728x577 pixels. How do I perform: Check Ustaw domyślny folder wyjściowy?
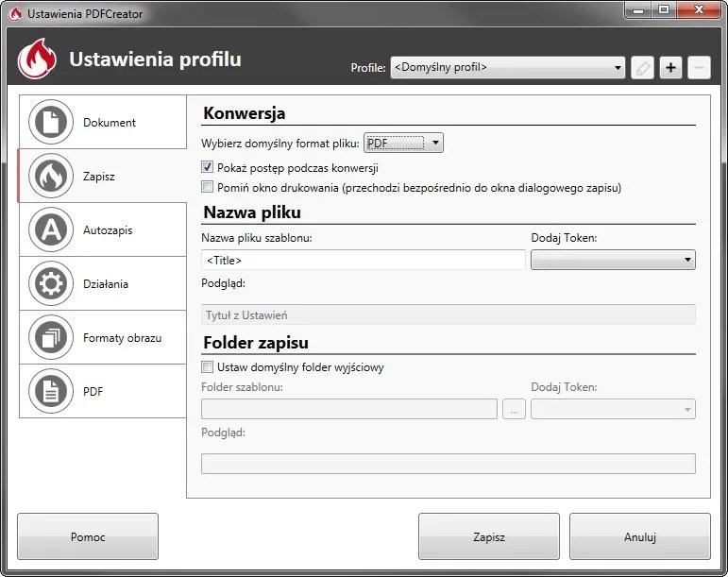208,367
